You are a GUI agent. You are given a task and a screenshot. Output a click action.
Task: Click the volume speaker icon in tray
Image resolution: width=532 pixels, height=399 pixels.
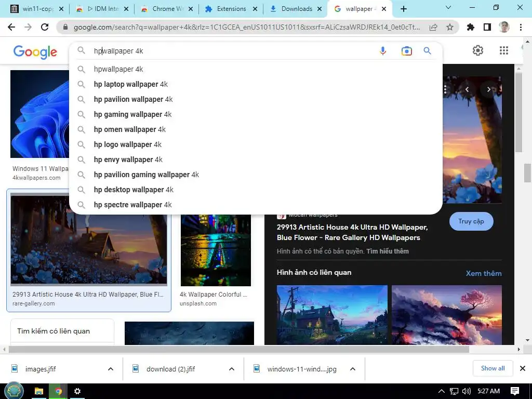click(467, 391)
